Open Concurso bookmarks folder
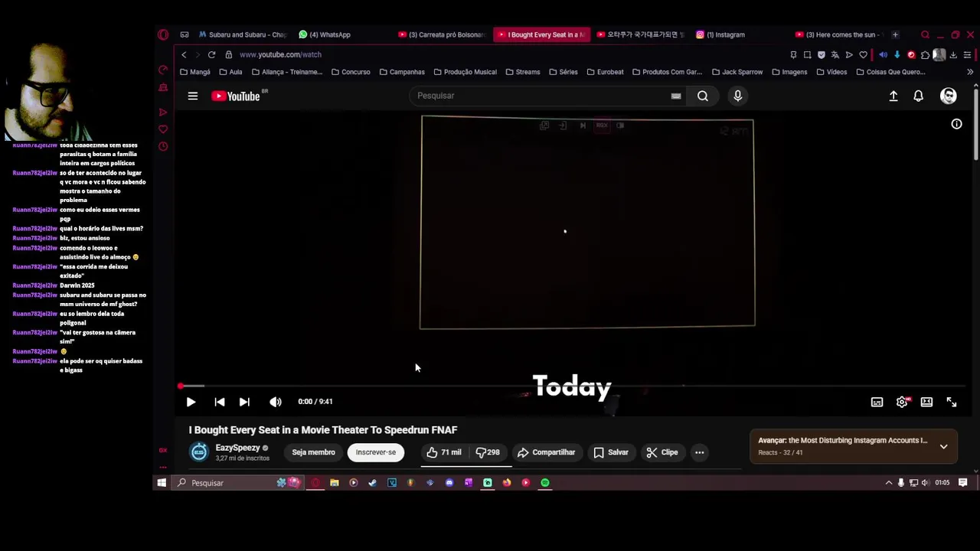Image resolution: width=980 pixels, height=551 pixels. (x=351, y=72)
